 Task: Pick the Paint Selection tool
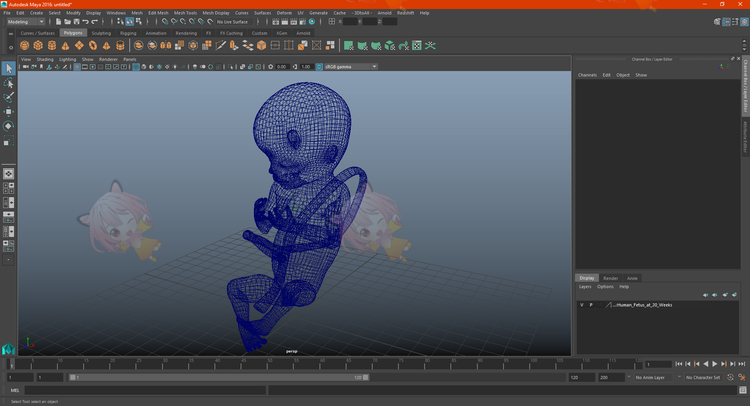pos(8,97)
